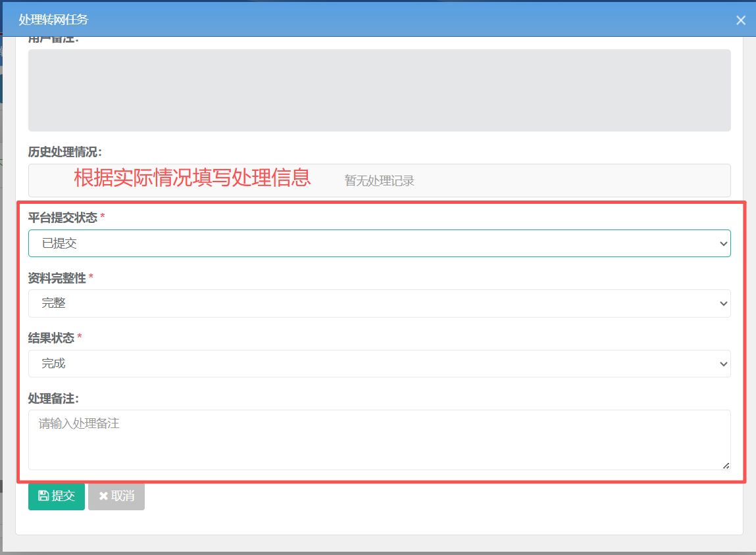Click the 处理备注 textarea resize handle

[x=726, y=465]
